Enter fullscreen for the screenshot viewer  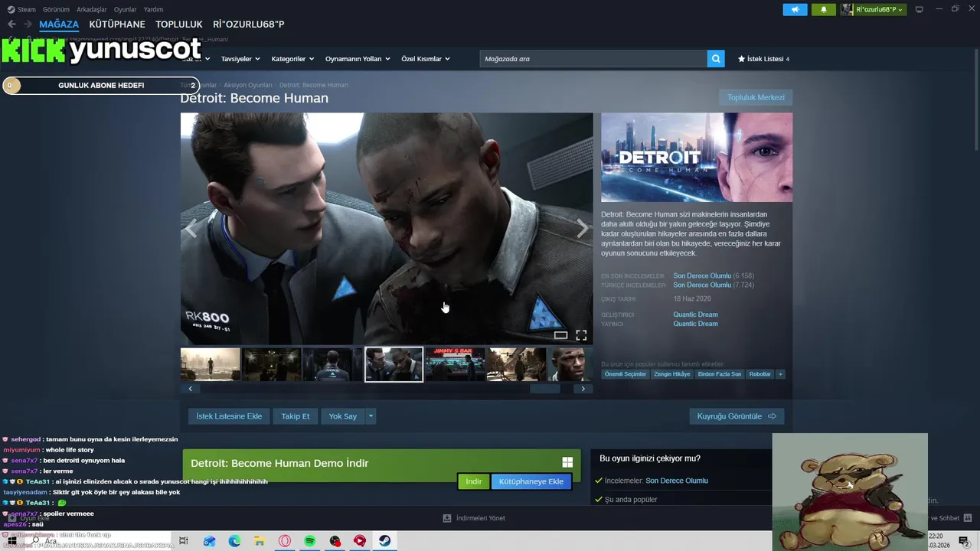(581, 335)
